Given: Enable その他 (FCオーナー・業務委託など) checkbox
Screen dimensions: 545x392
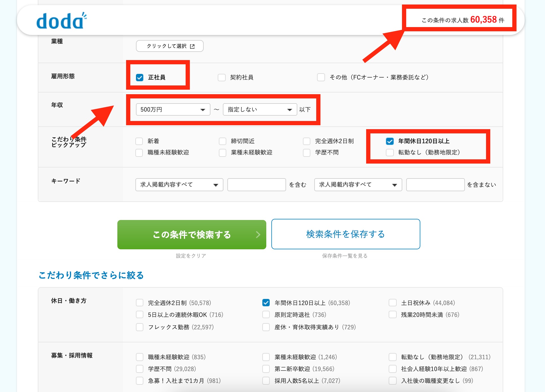Looking at the screenshot, I should click(x=321, y=77).
